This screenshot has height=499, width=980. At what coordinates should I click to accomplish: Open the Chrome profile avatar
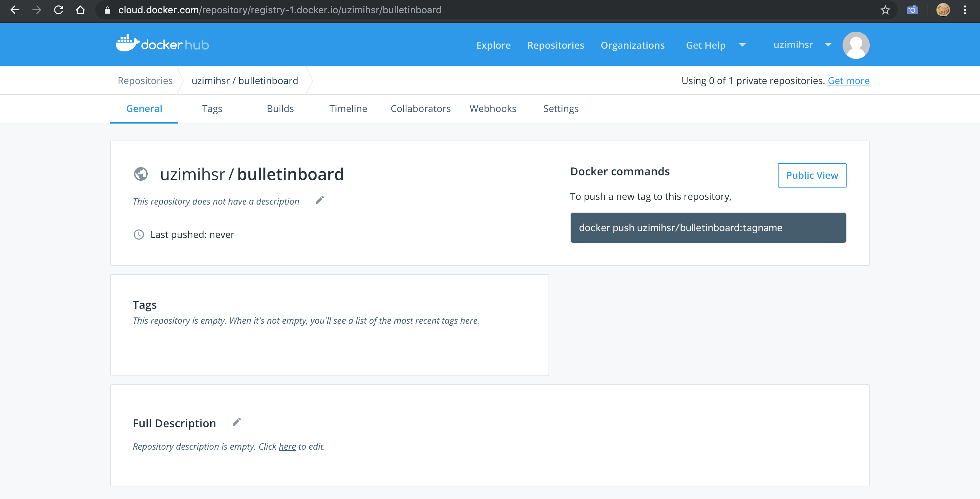pos(943,10)
